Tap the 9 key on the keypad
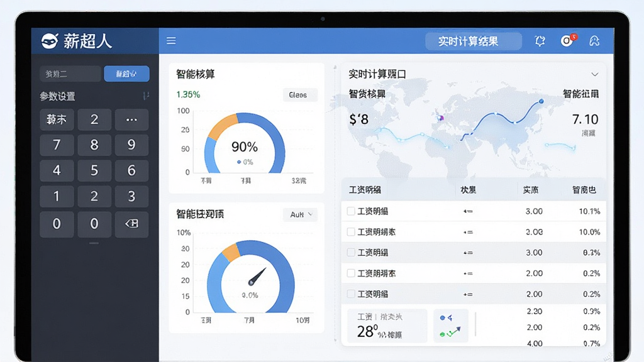The height and width of the screenshot is (362, 644). [131, 145]
